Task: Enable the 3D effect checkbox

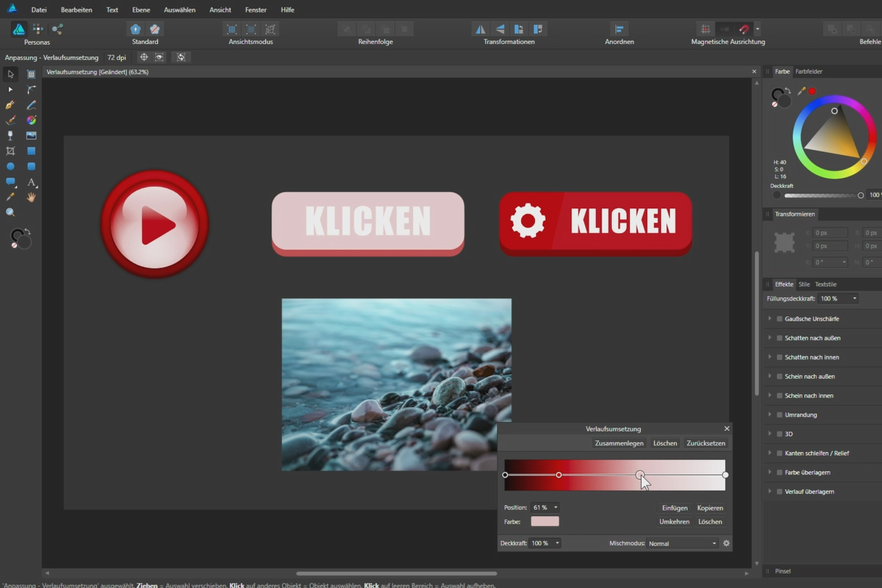Action: click(779, 434)
